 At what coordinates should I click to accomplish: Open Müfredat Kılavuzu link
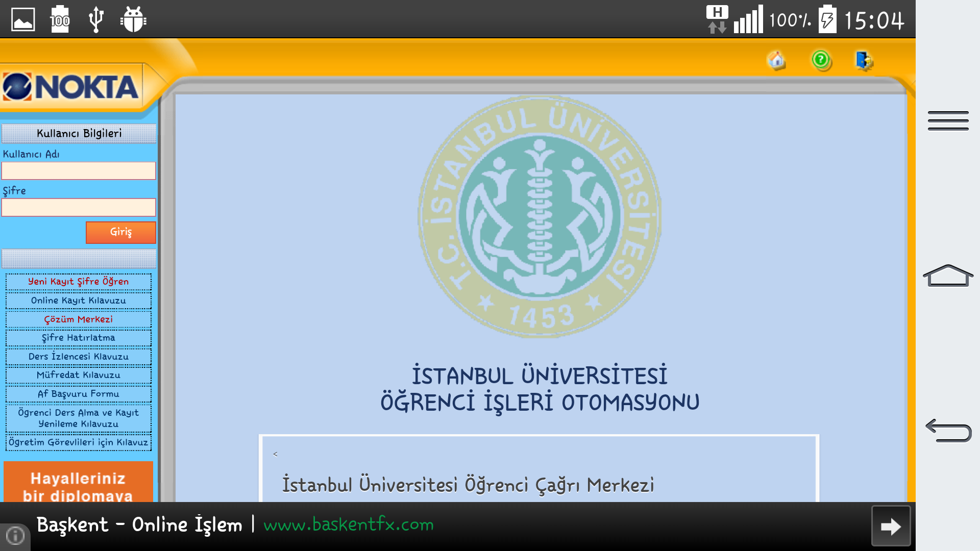79,375
